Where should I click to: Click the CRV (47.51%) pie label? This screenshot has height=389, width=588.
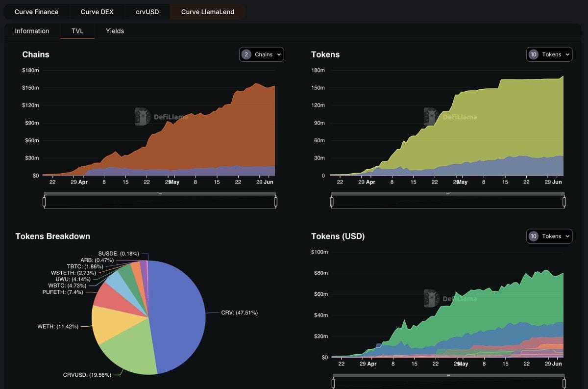click(239, 312)
